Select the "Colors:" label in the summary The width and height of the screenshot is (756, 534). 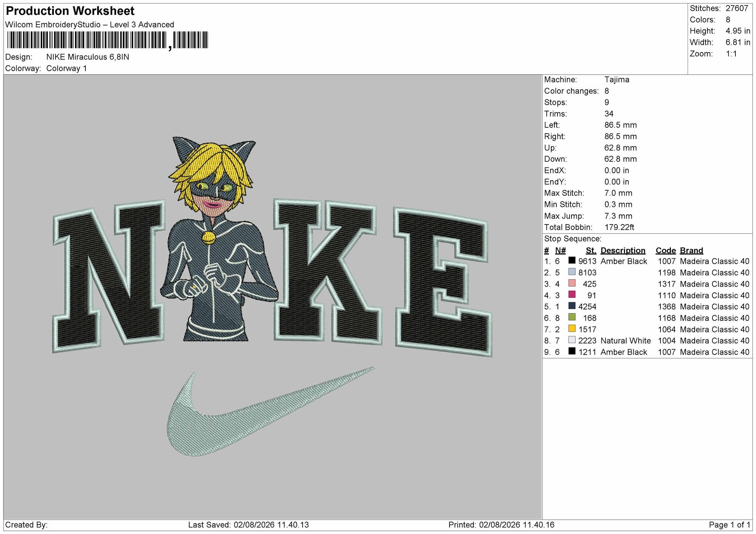click(x=702, y=20)
